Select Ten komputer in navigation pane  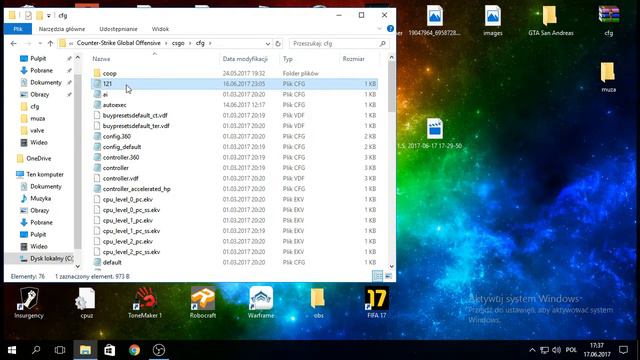(45, 174)
